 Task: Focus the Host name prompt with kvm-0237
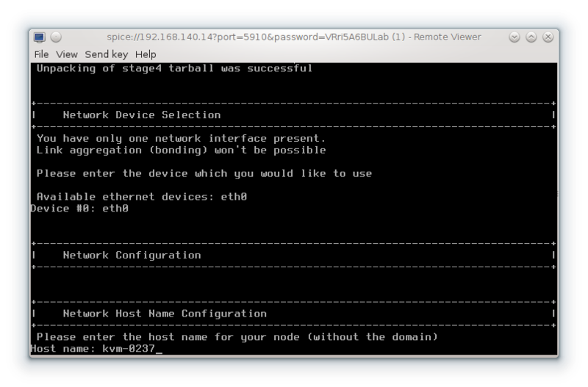(96, 349)
